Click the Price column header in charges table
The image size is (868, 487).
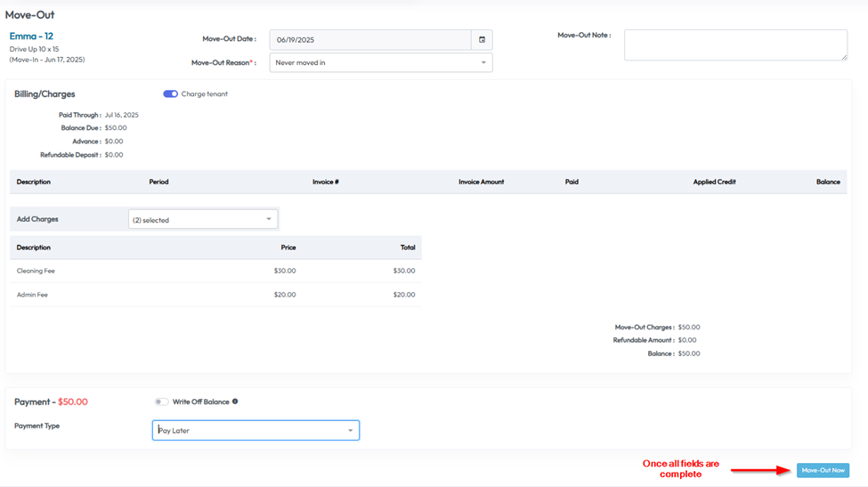coord(288,248)
